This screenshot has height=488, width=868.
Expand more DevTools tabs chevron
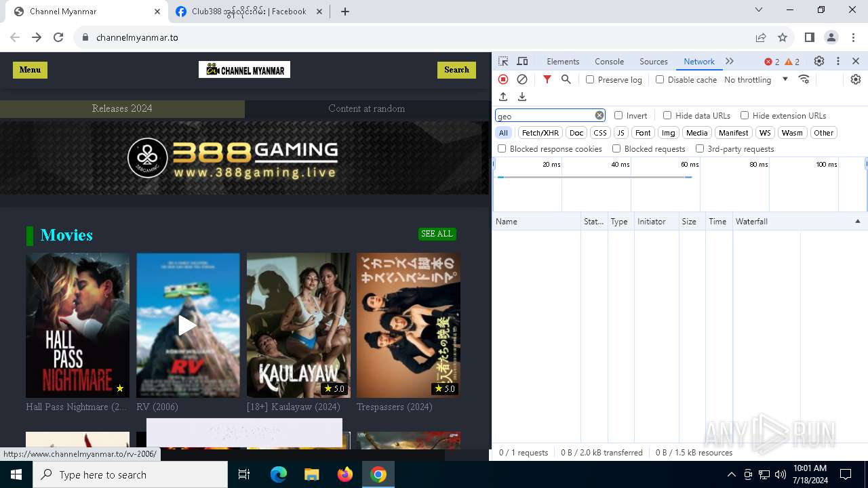click(730, 61)
